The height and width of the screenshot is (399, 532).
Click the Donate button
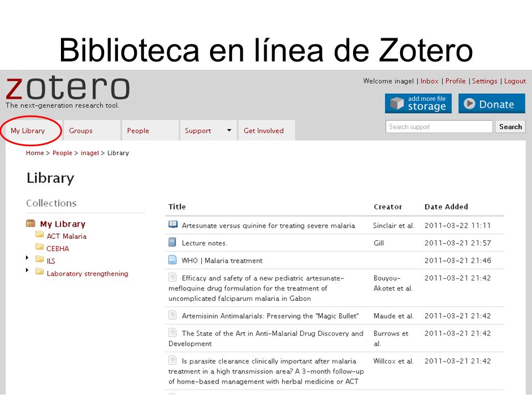(x=492, y=104)
